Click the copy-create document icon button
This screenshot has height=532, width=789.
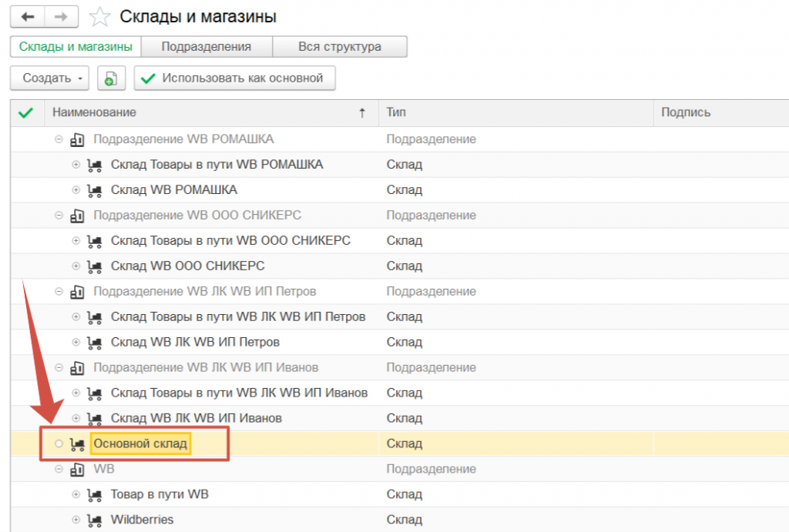tap(112, 79)
